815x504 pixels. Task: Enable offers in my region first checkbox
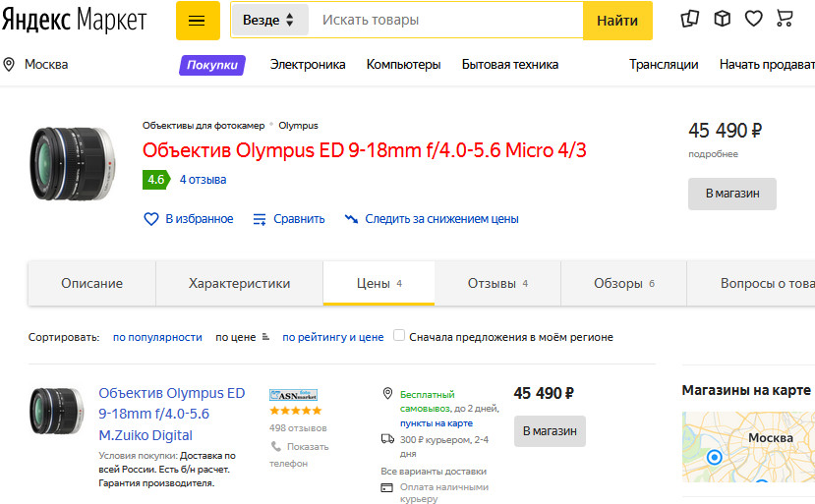[x=399, y=336]
